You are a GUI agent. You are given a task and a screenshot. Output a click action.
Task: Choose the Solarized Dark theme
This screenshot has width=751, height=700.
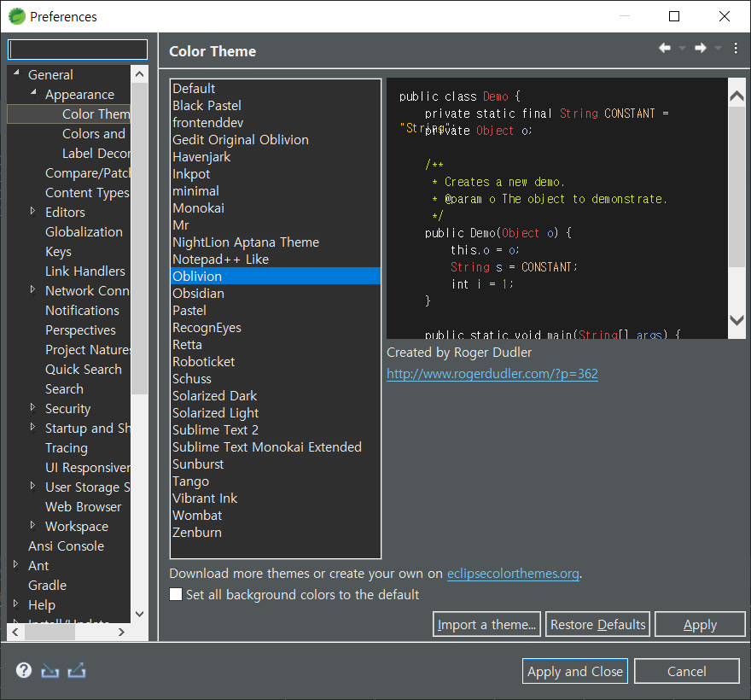pyautogui.click(x=276, y=396)
